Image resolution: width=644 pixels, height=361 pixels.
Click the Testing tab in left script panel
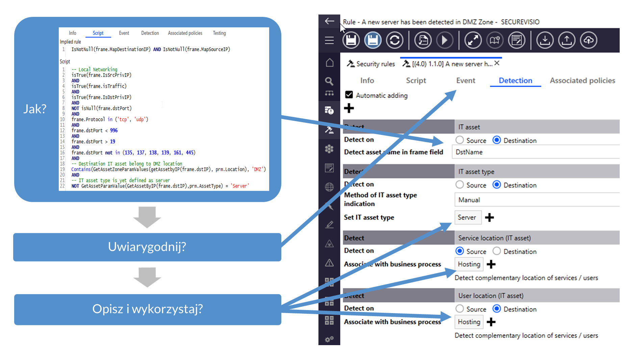coord(219,33)
